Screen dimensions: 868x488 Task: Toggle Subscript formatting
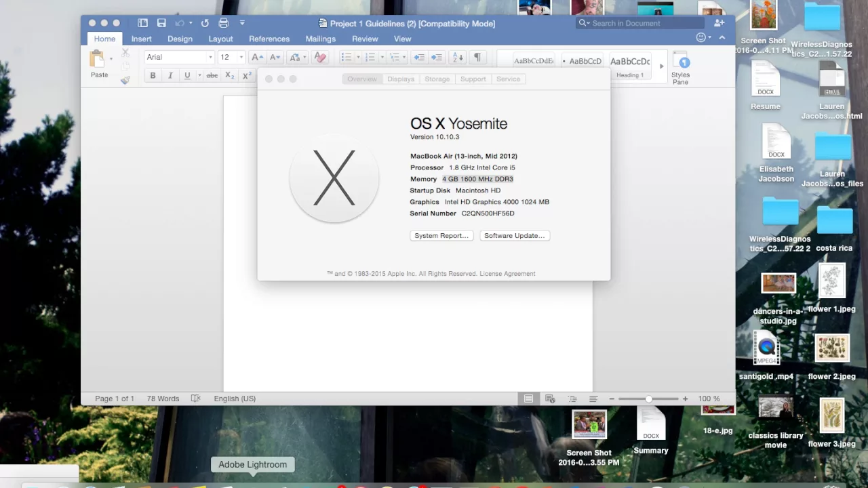click(230, 75)
